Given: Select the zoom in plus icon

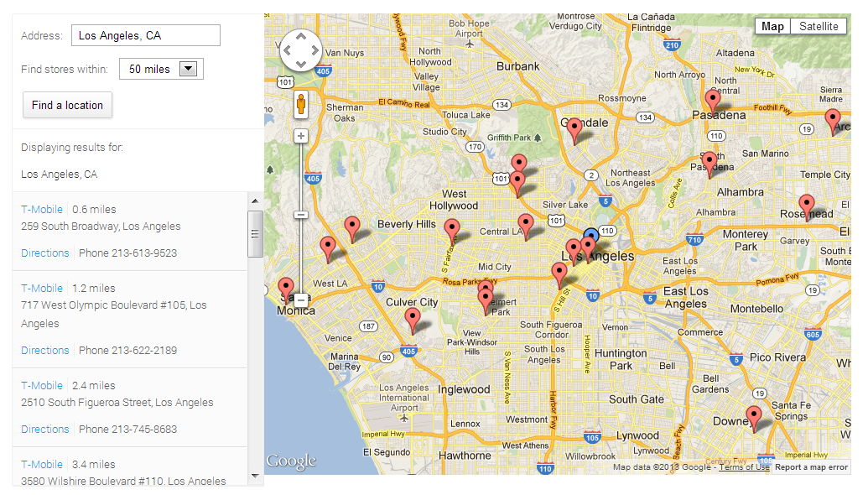Looking at the screenshot, I should click(x=300, y=135).
